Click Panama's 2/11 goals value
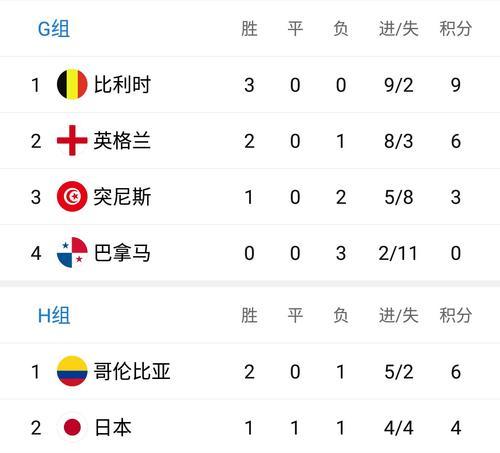Image resolution: width=500 pixels, height=453 pixels. (x=398, y=253)
